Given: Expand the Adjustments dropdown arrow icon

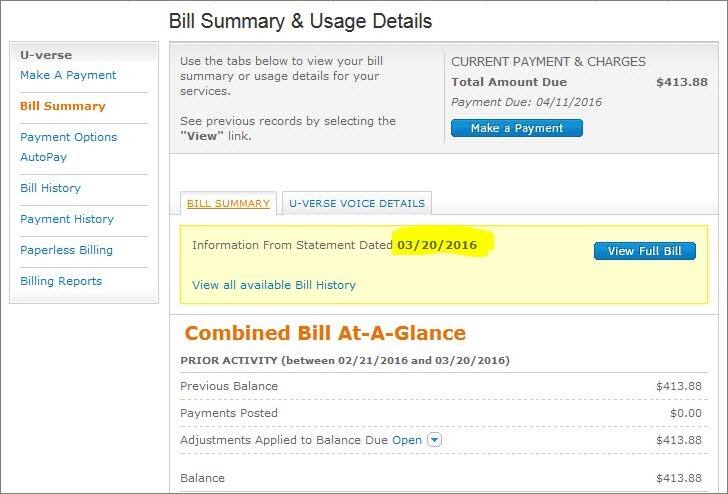Looking at the screenshot, I should coord(434,440).
